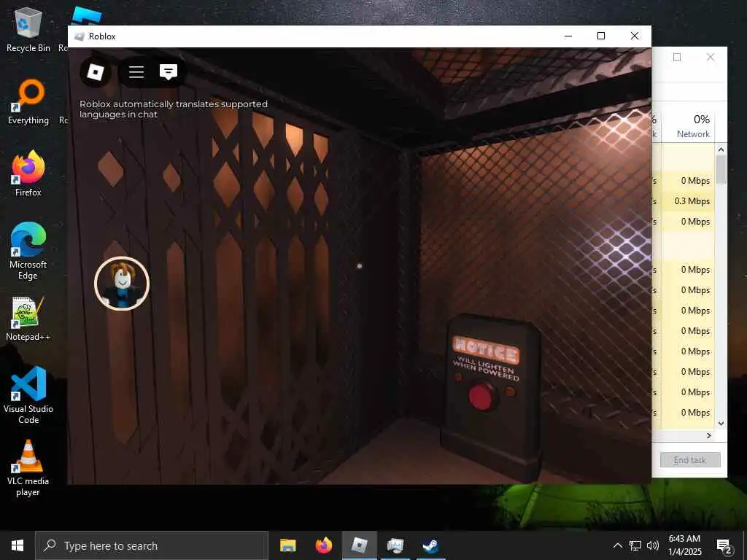747x560 pixels.
Task: Open Firefox from the taskbar
Action: 323,545
